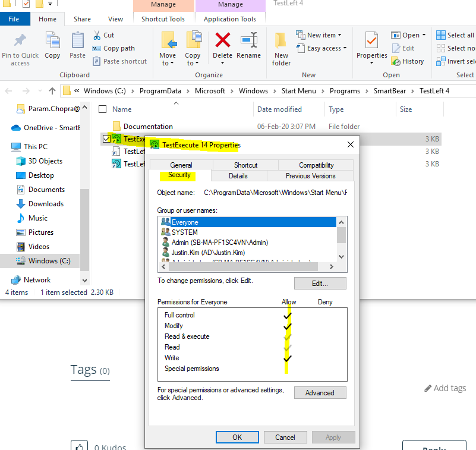Click SmartBear in address breadcrumb
The width and height of the screenshot is (476, 450).
tap(389, 91)
